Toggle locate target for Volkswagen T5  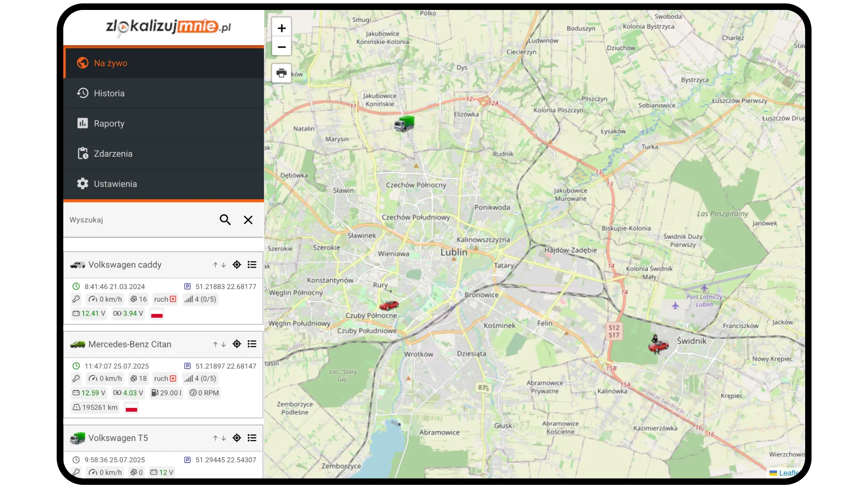tap(237, 438)
